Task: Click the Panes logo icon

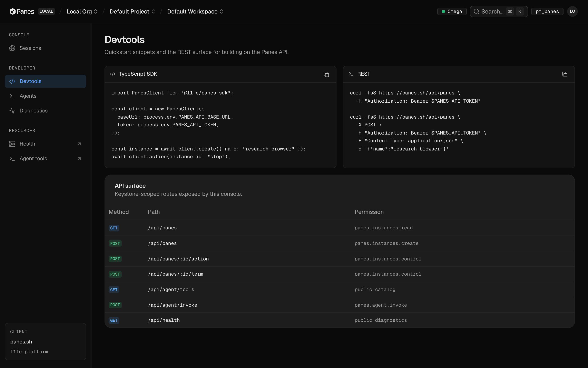Action: coord(13,11)
